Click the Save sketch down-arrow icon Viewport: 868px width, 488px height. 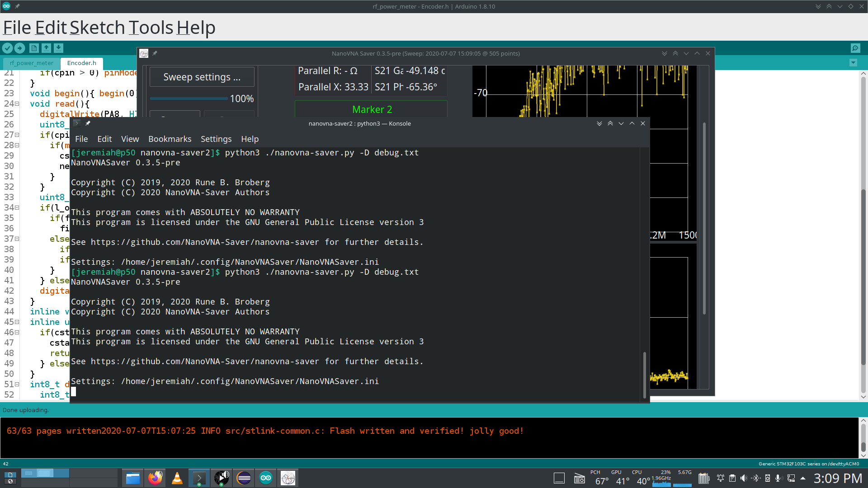tap(58, 48)
